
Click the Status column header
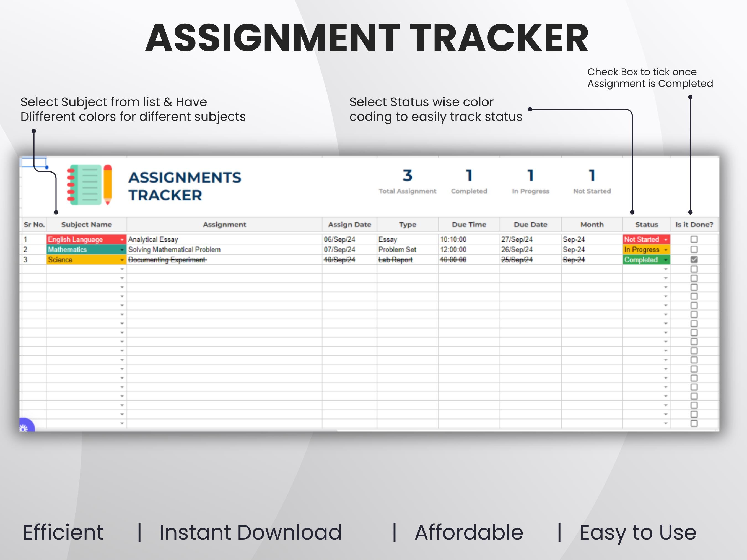pos(647,225)
